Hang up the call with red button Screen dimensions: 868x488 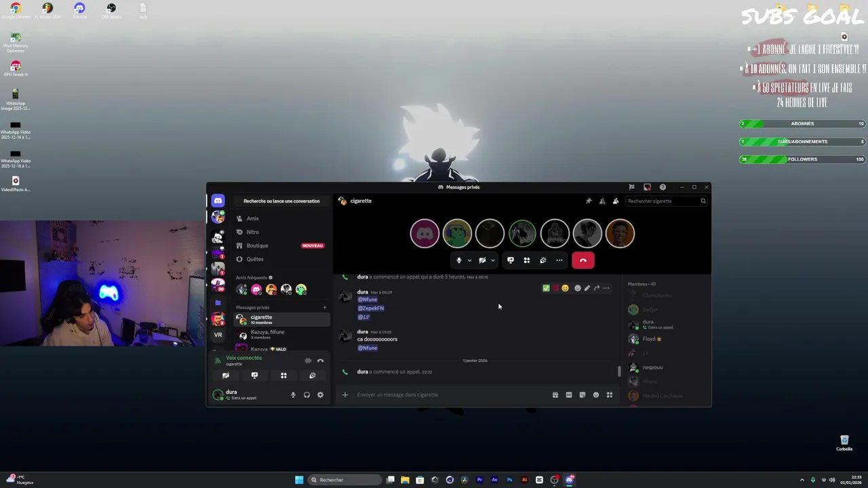click(x=583, y=260)
